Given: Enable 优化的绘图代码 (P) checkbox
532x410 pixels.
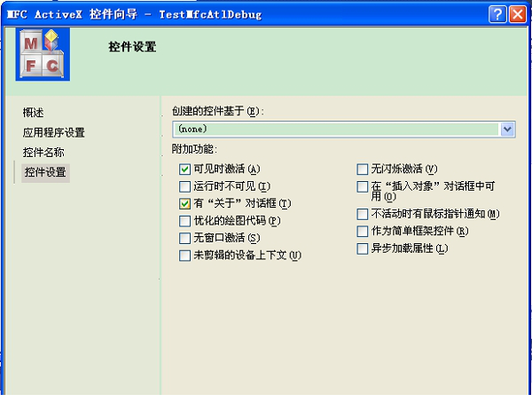Looking at the screenshot, I should tap(184, 221).
